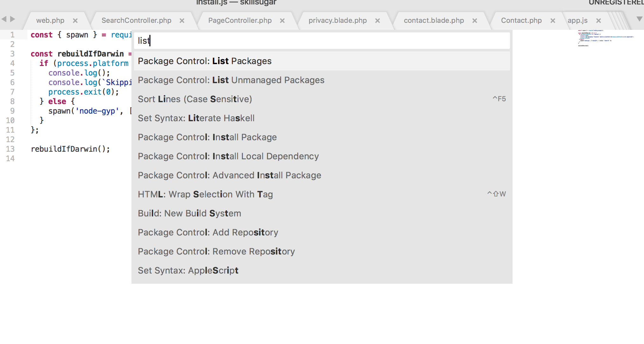Click 'const rebuildIfDarwin' on line 3
644x344 pixels.
[x=77, y=54]
